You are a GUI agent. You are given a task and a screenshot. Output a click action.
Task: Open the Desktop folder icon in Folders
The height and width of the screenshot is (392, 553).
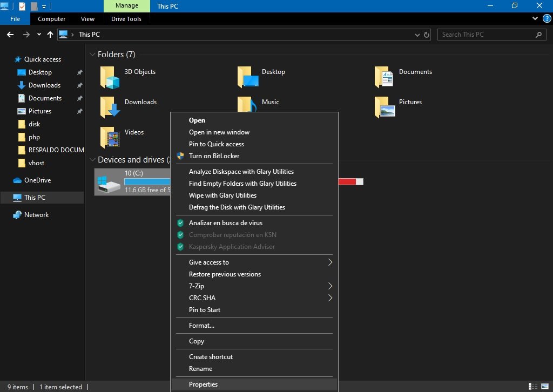tap(248, 77)
